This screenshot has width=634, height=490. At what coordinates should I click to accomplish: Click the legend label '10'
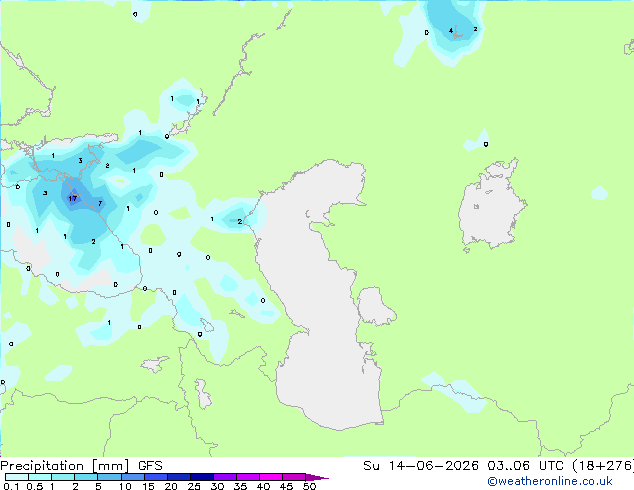point(125,486)
